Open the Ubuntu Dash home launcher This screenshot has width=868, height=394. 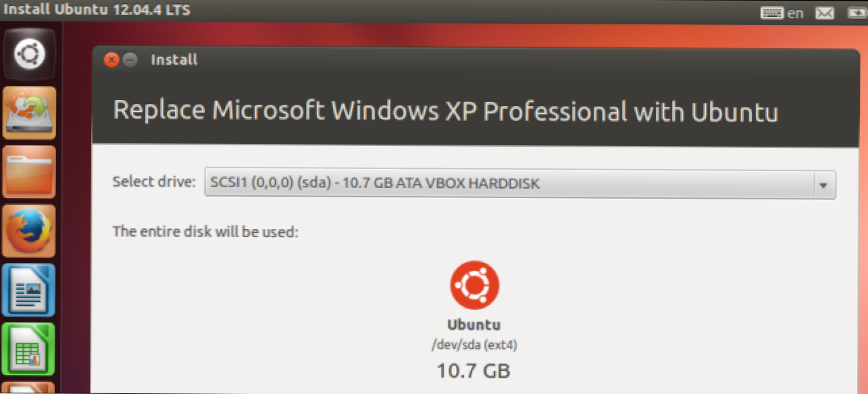tap(29, 54)
